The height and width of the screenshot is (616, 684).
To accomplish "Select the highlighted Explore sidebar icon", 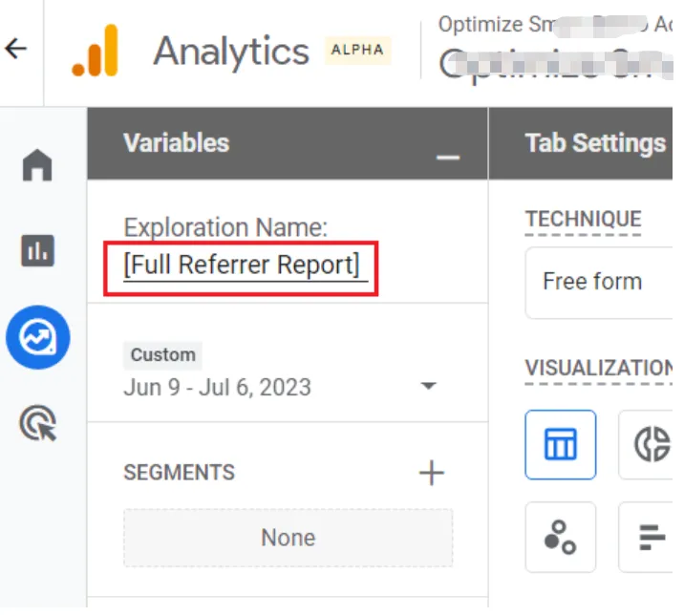I will [x=38, y=337].
